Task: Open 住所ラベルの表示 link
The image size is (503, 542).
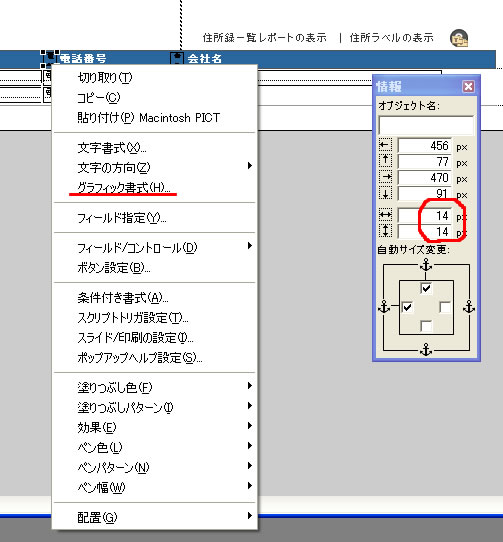Action: click(x=391, y=38)
